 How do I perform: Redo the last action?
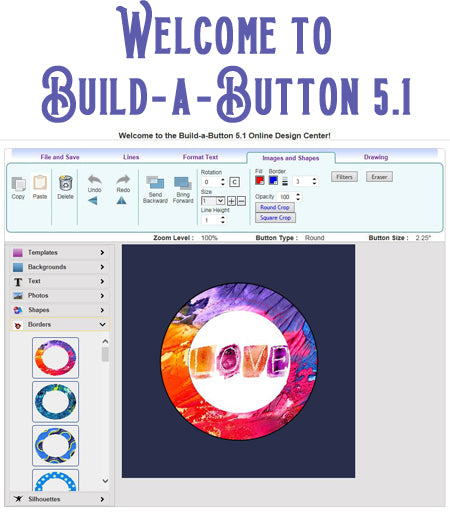(x=123, y=180)
